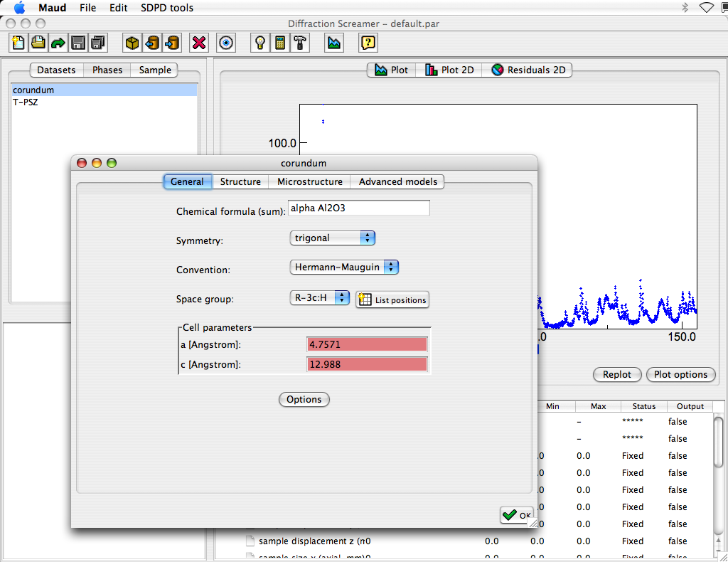
Task: Click the New analysis file icon
Action: [18, 43]
